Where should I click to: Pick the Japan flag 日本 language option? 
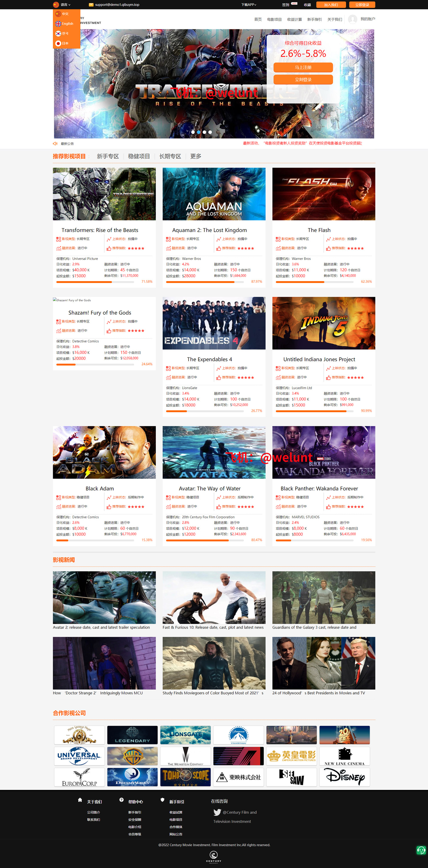pyautogui.click(x=62, y=43)
